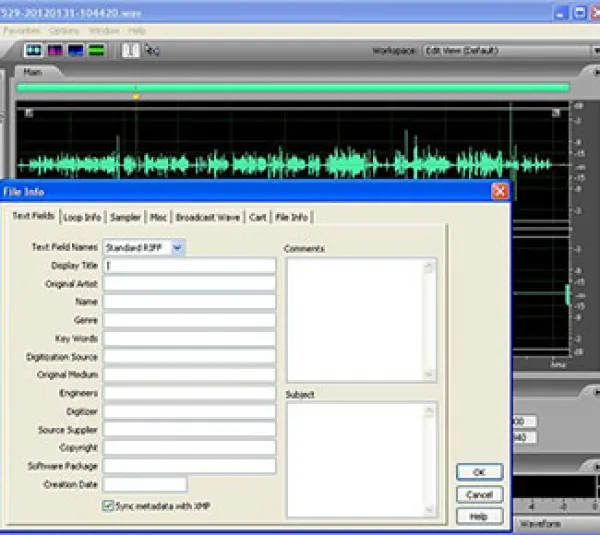Open the Options menu
This screenshot has width=600, height=535.
[64, 31]
